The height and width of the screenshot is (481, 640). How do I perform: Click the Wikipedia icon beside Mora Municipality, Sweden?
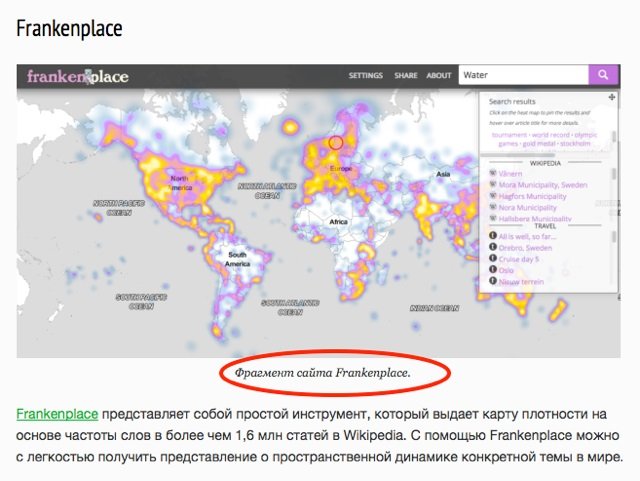point(493,185)
